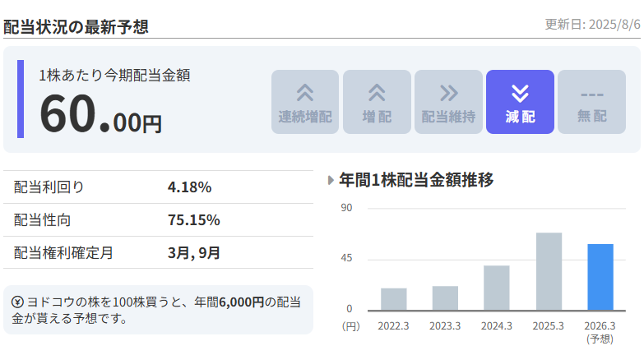Click the highlighted 減配 badge
Screen dimensions: 644x355
520,102
